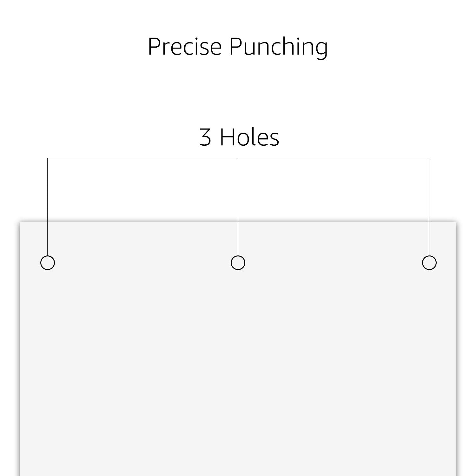Click paper area between center and right holes
Screen dimensions: 476x476
coord(334,263)
